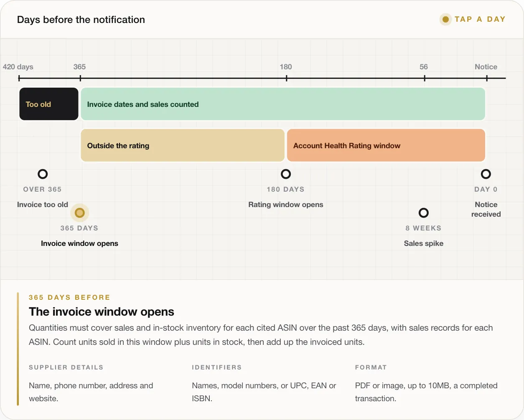
Task: Select the 'Rating window opens' label
Action: 286,205
